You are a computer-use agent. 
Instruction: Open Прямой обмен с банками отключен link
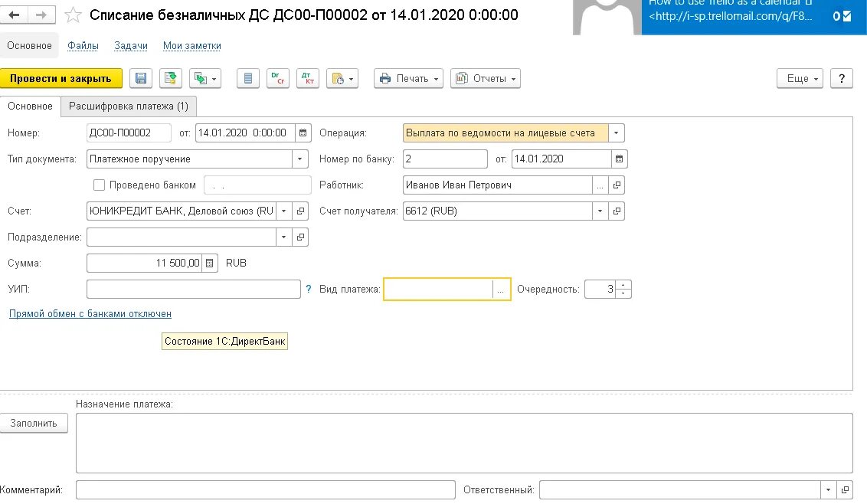[90, 314]
